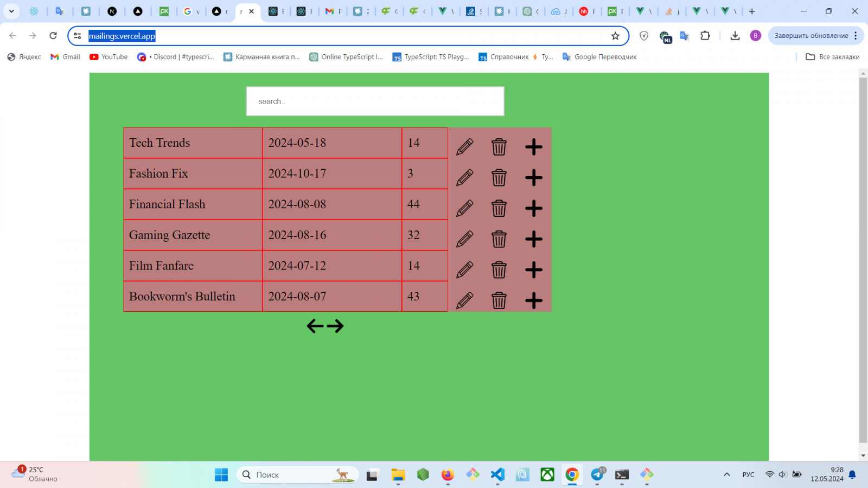Click the count 43 in Bookworm's Bulletin row
This screenshot has height=488, width=868.
[413, 297]
